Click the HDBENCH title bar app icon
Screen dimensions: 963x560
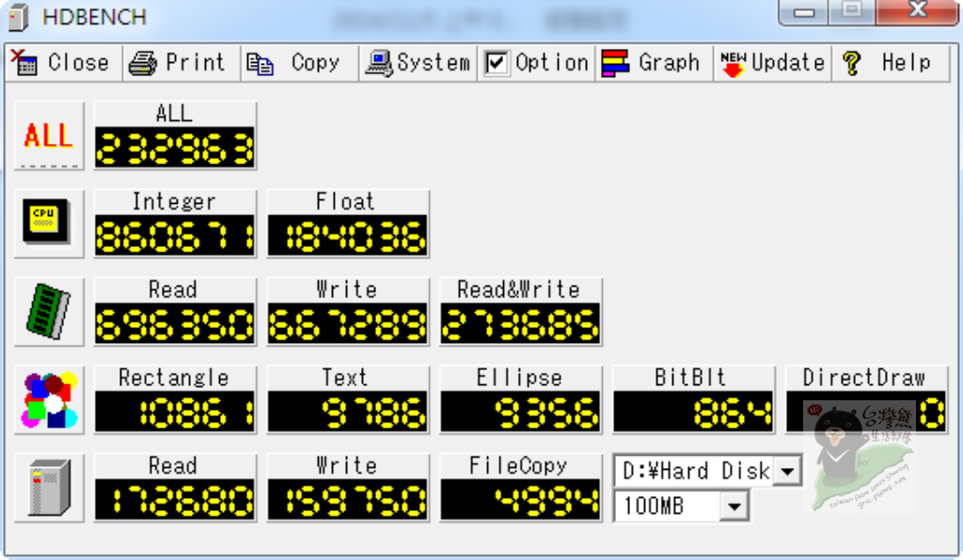click(x=19, y=17)
